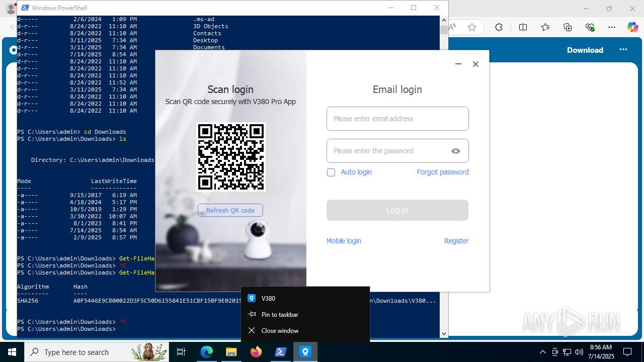Open Edge Settings and more menu
644x362 pixels.
pyautogui.click(x=612, y=27)
